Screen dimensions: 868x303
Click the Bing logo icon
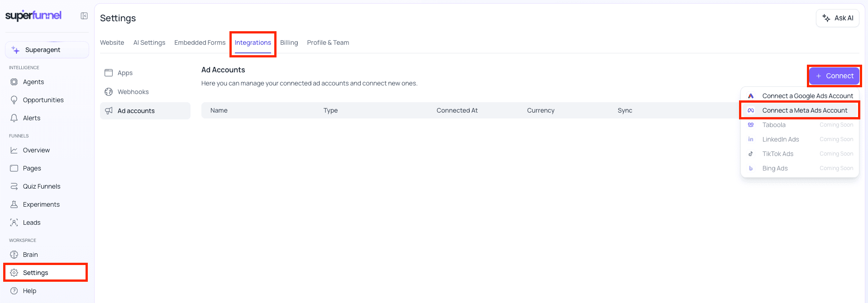(751, 168)
